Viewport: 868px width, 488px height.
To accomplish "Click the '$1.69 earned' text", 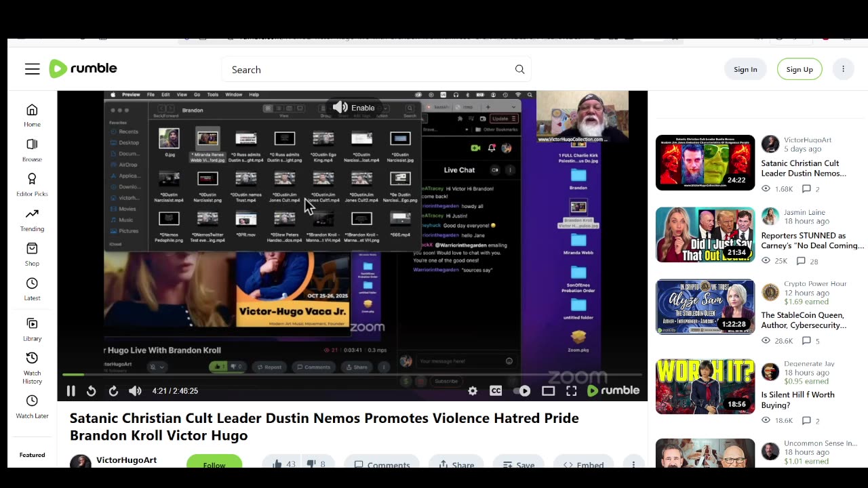I will click(x=806, y=302).
